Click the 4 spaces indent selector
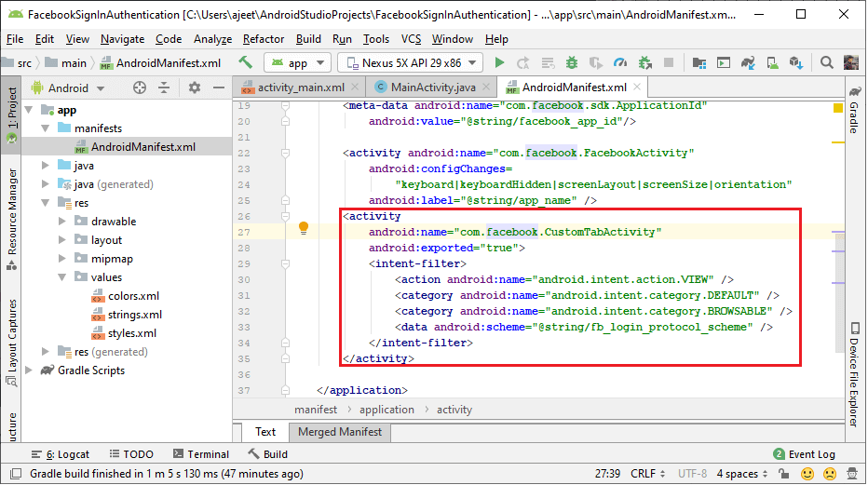The image size is (868, 485). click(741, 474)
